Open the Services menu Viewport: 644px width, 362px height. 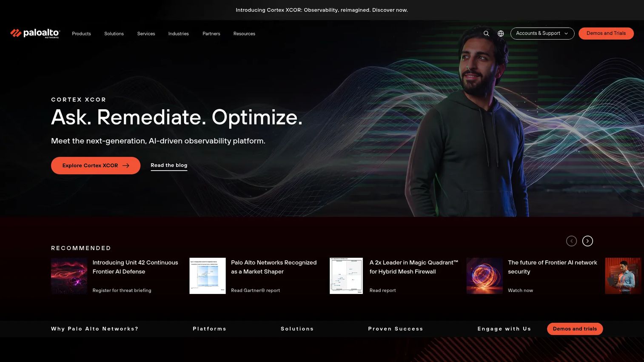146,34
